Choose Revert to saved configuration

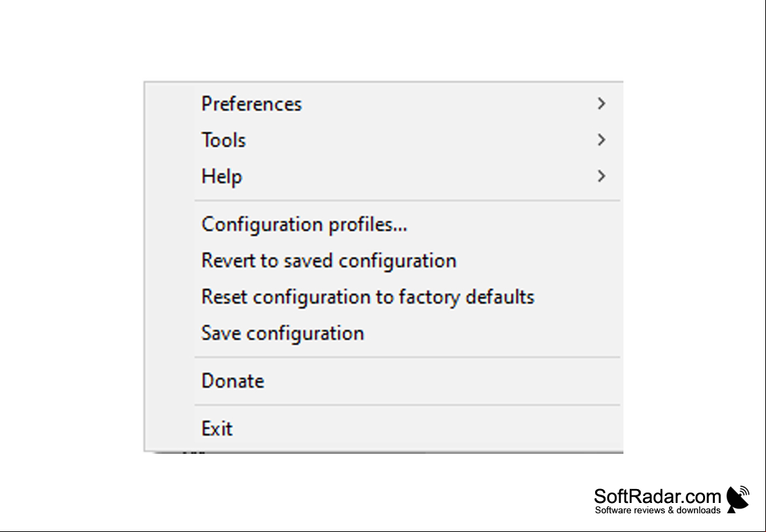[x=383, y=260]
